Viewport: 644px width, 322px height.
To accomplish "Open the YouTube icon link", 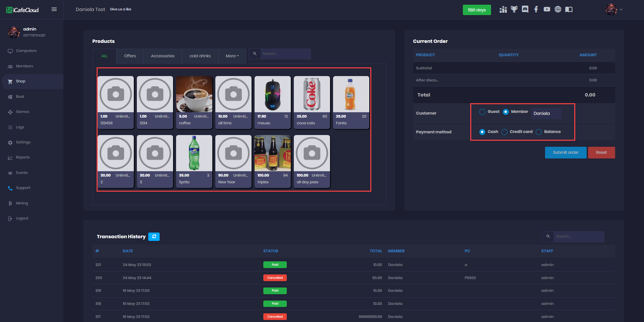I will tap(547, 9).
